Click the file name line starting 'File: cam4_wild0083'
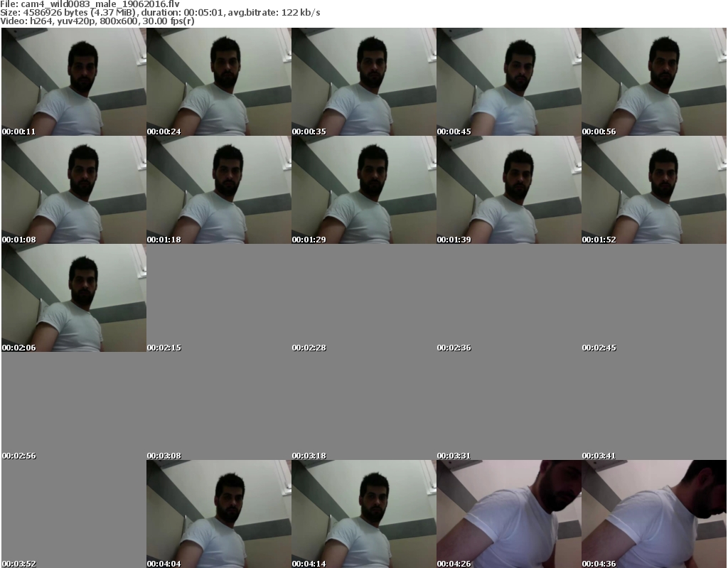Image resolution: width=728 pixels, height=568 pixels. click(x=90, y=4)
